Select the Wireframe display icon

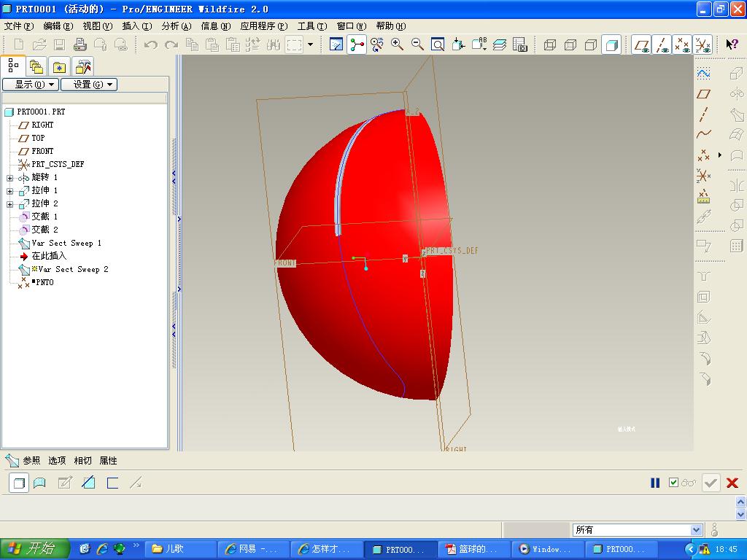click(550, 44)
